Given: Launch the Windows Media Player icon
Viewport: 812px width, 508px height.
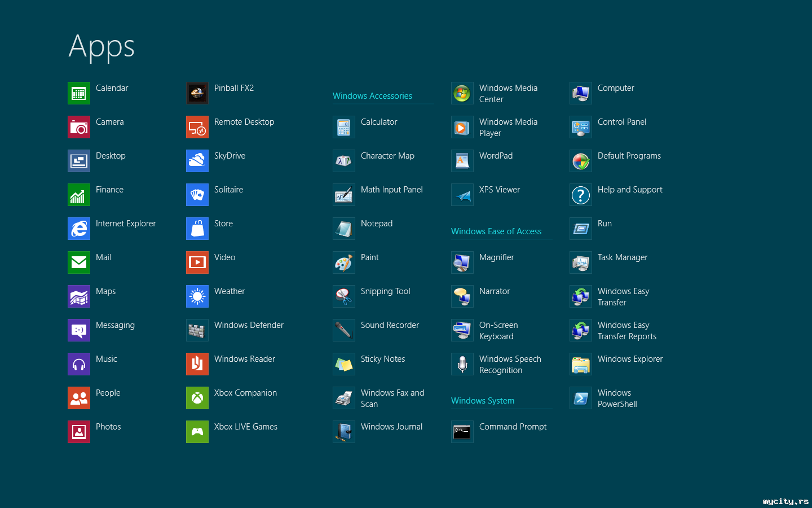Looking at the screenshot, I should [462, 127].
